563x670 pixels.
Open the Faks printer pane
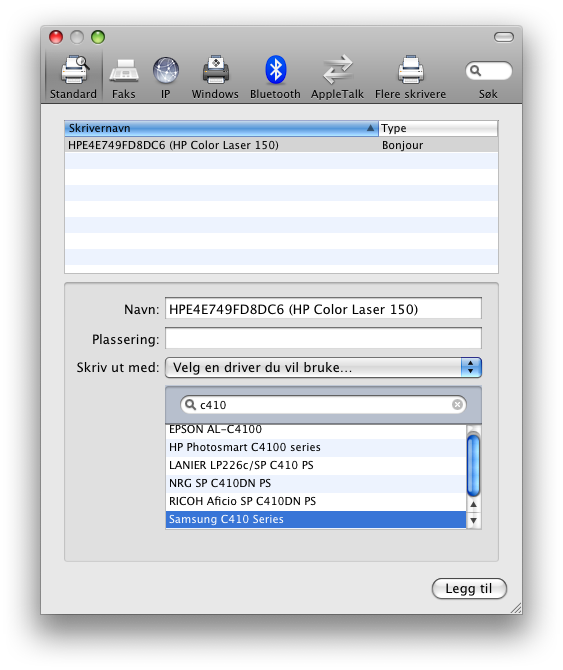(x=123, y=77)
